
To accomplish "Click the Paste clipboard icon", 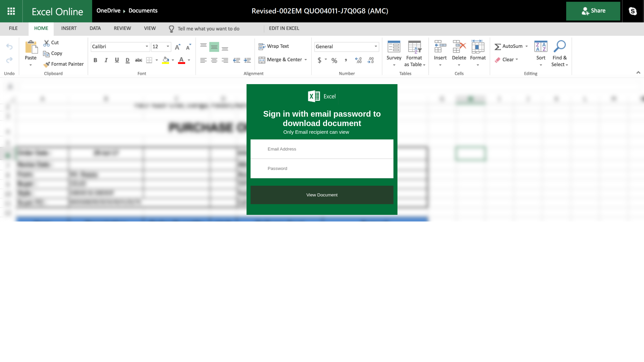I will pyautogui.click(x=31, y=47).
